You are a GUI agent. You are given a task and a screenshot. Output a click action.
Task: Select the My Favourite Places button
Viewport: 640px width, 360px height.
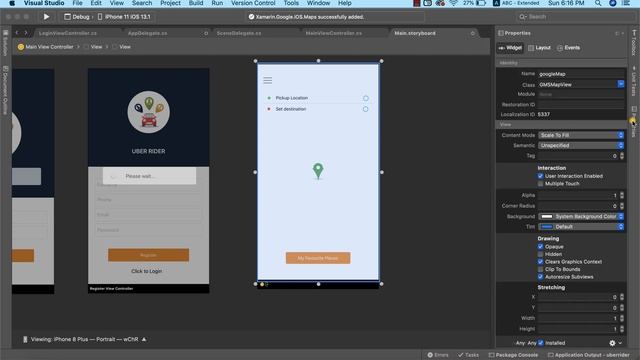tap(318, 258)
